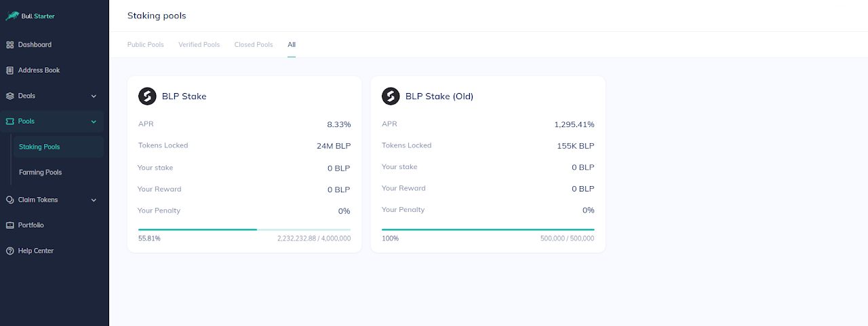Click the BLP Stake token logo
868x326 pixels.
coord(147,96)
